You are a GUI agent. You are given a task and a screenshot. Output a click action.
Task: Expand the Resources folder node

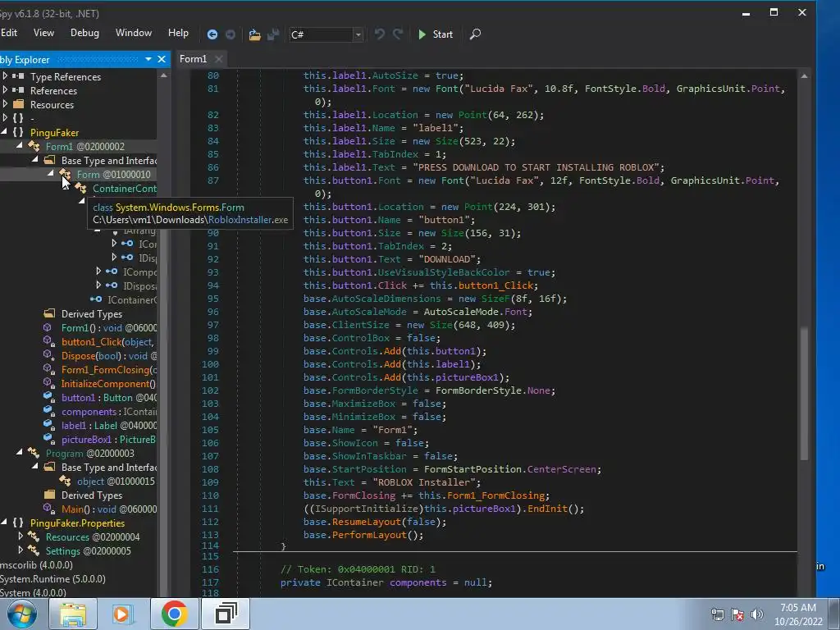5,104
